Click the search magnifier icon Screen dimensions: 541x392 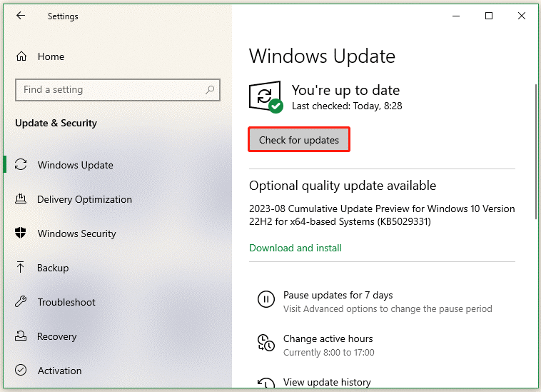tap(210, 90)
